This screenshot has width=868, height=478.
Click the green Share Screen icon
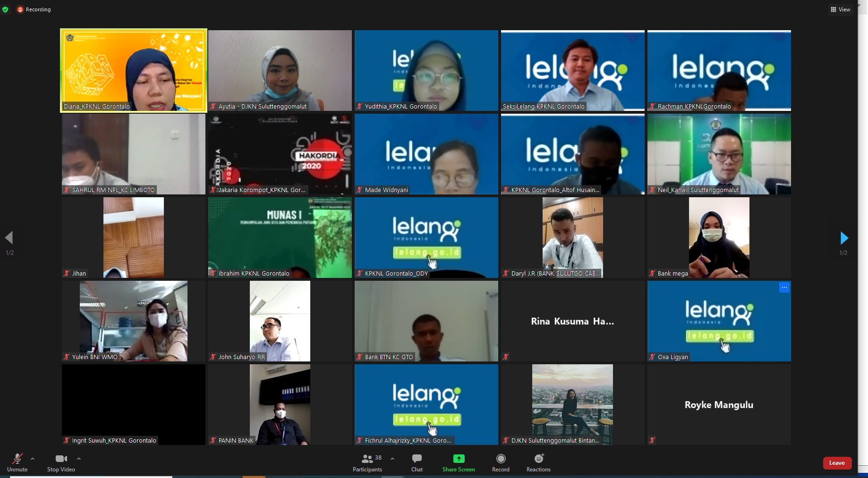(459, 459)
